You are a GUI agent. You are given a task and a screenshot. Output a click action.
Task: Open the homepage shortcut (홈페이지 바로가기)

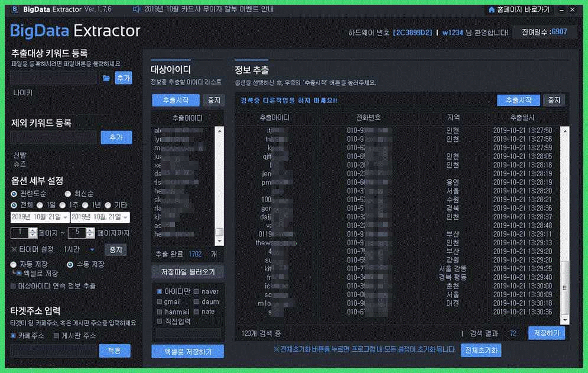(518, 10)
